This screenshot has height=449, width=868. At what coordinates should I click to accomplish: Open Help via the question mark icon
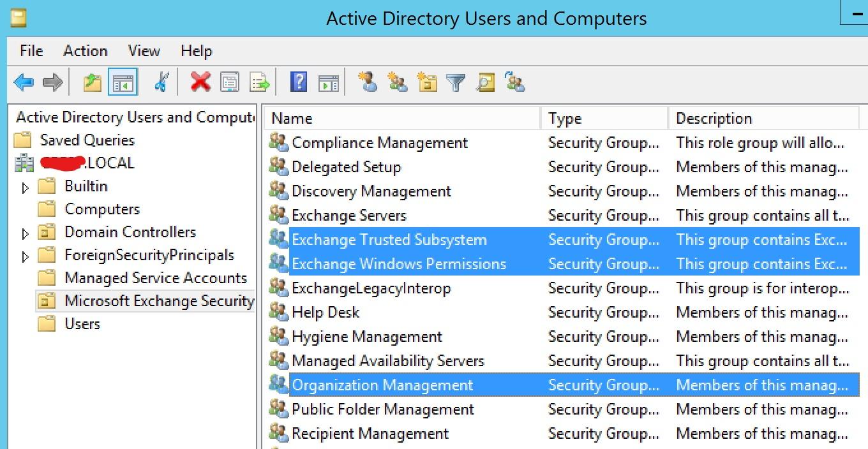pyautogui.click(x=297, y=82)
